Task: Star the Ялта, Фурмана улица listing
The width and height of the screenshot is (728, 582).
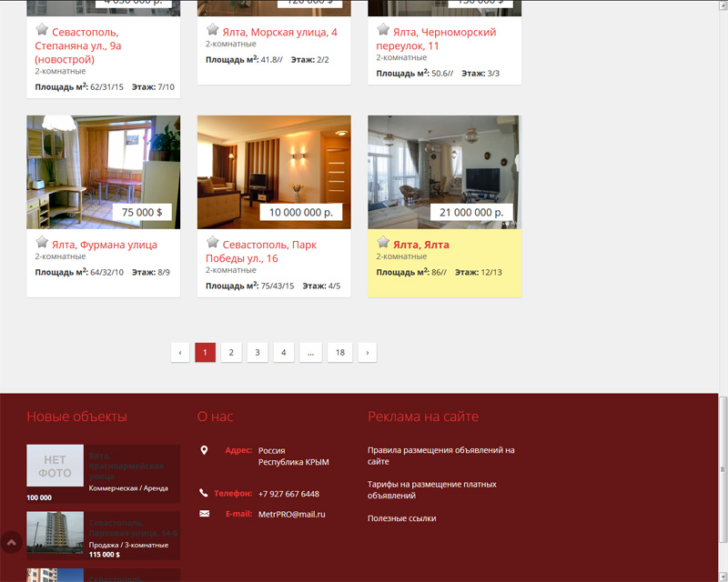Action: [42, 242]
